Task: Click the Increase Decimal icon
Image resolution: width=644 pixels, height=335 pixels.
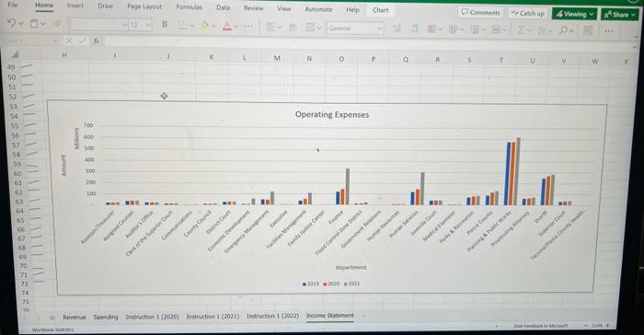Action: [x=397, y=29]
